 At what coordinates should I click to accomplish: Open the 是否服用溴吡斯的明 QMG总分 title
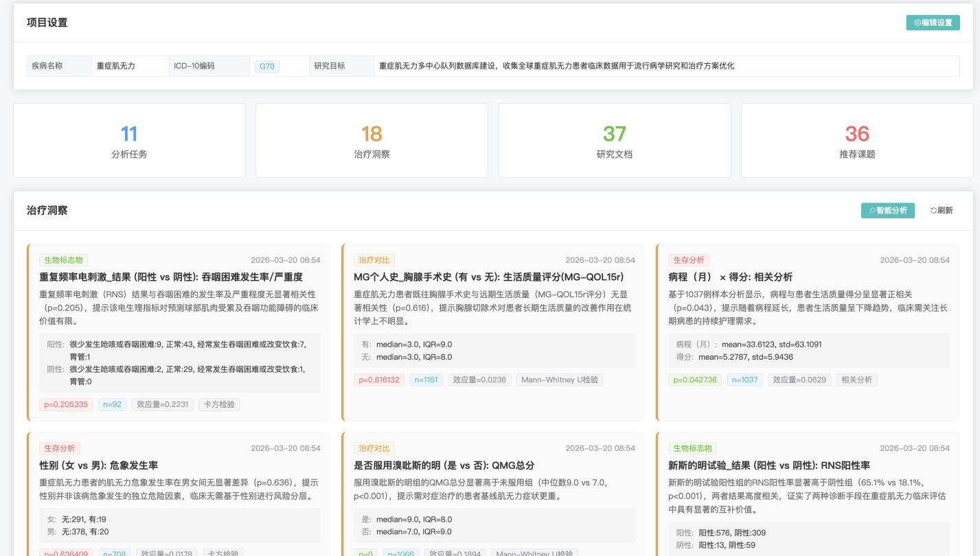coord(444,465)
